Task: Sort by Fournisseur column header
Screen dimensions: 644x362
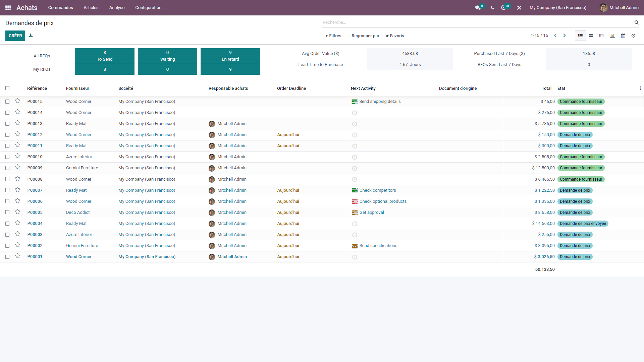Action: 77,88
